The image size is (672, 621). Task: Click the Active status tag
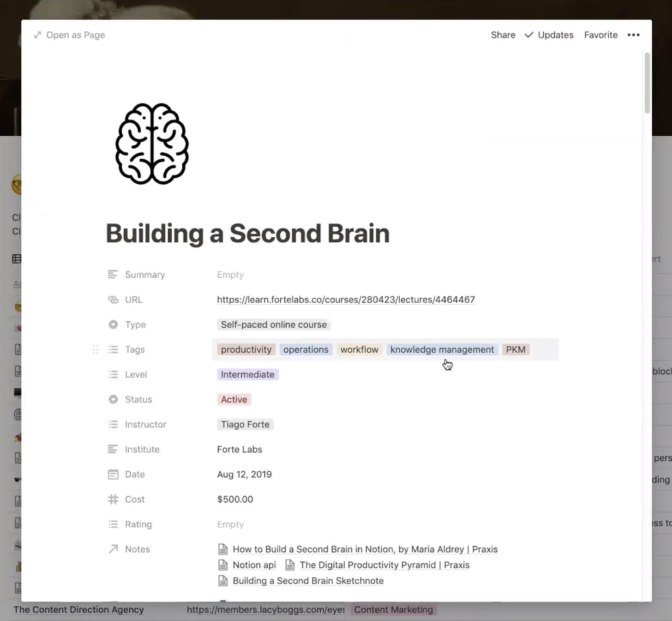tap(234, 399)
